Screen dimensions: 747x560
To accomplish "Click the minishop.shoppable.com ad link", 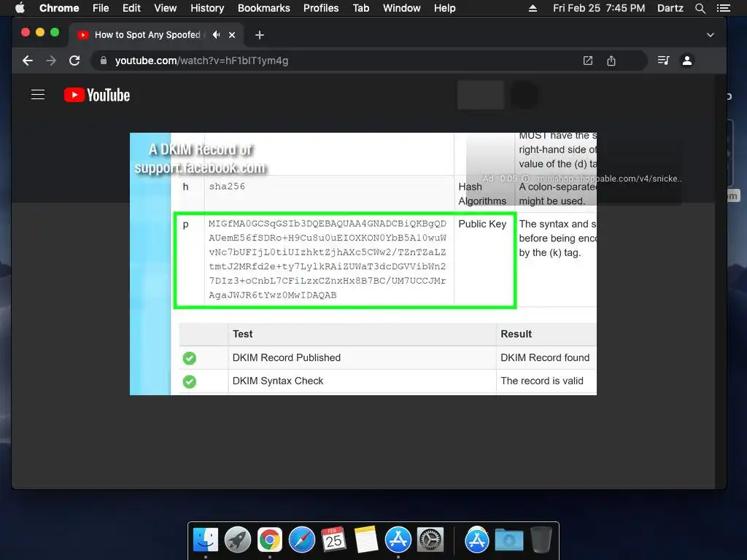I will point(609,179).
